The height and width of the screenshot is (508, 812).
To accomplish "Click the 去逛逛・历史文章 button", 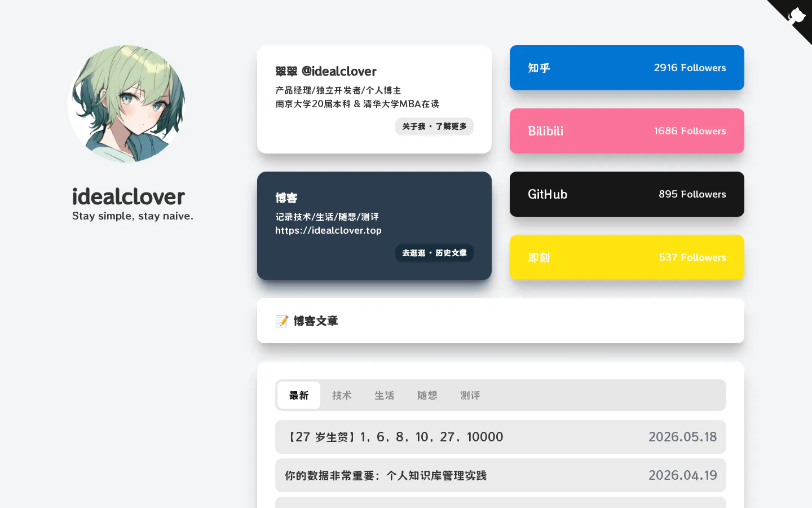I will 434,253.
